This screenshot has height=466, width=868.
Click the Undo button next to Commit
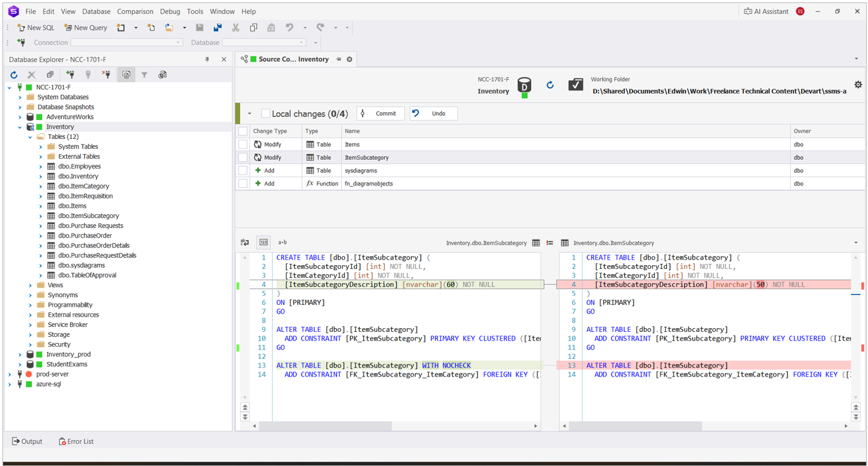pyautogui.click(x=433, y=113)
